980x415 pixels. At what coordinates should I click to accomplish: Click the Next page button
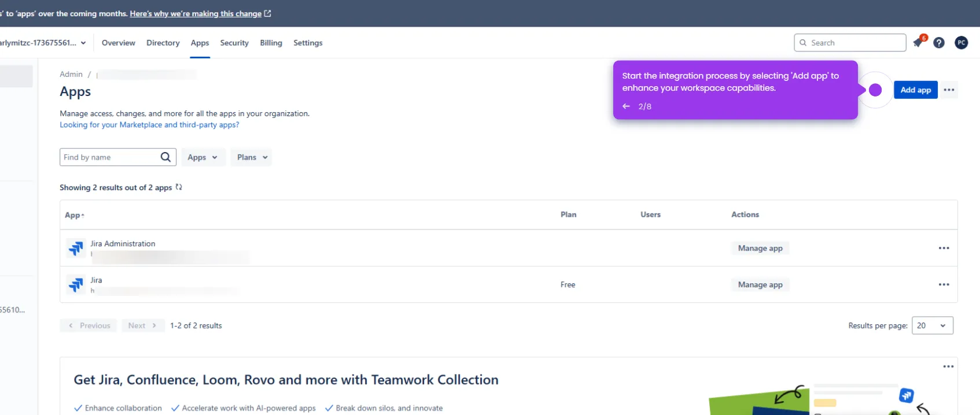click(x=143, y=325)
